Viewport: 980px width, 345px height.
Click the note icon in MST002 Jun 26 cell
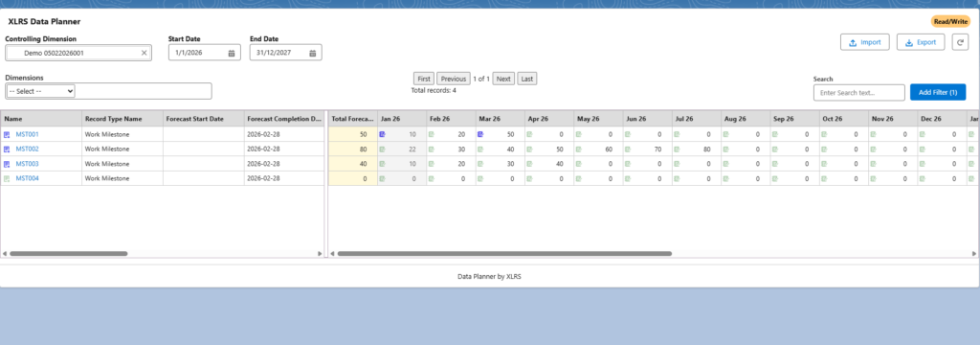point(628,149)
